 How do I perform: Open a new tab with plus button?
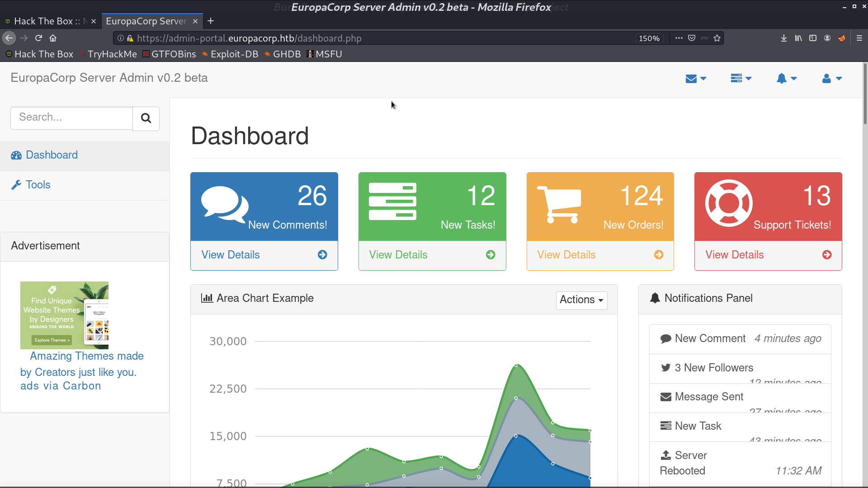click(x=211, y=21)
